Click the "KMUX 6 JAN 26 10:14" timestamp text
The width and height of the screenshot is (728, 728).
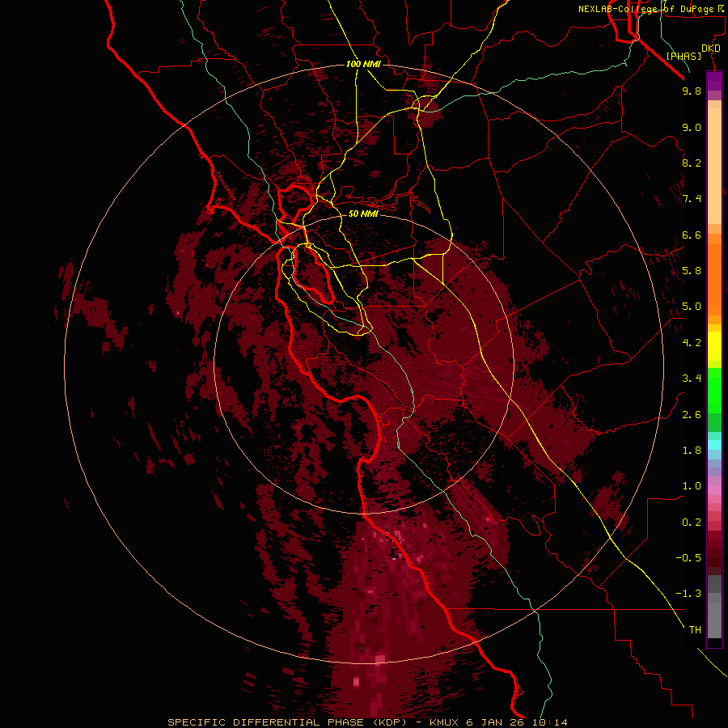(x=498, y=722)
